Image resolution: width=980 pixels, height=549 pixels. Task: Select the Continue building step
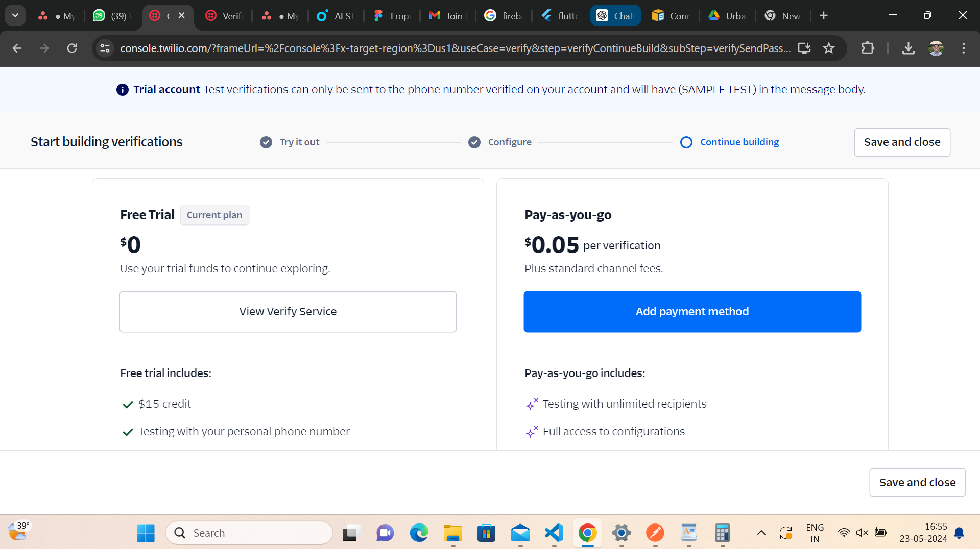pyautogui.click(x=730, y=142)
